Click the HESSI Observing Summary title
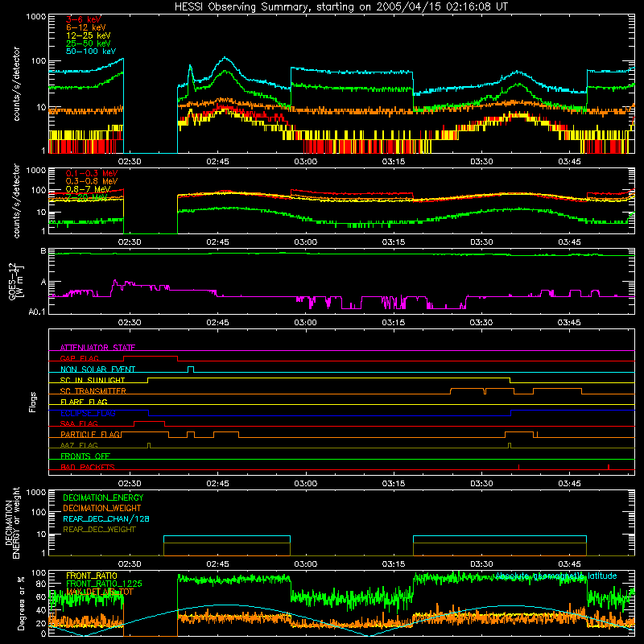This screenshot has width=644, height=644. (341, 7)
